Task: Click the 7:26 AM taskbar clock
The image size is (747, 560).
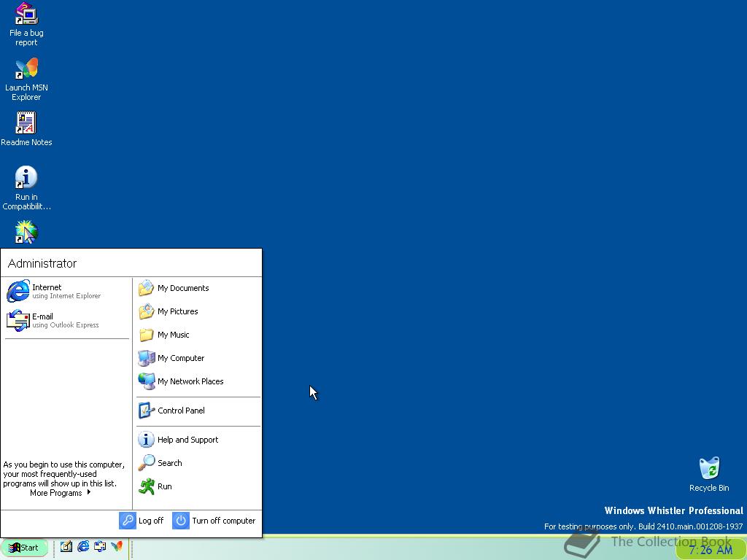Action: point(711,550)
